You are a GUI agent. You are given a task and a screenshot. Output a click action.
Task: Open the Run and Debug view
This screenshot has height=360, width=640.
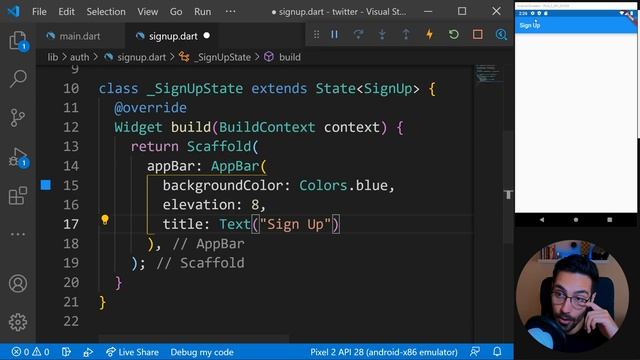[18, 158]
